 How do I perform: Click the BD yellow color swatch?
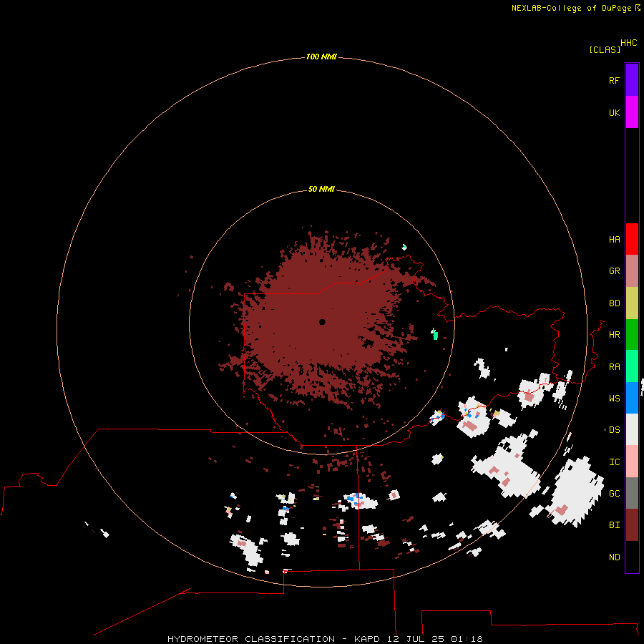tap(632, 303)
